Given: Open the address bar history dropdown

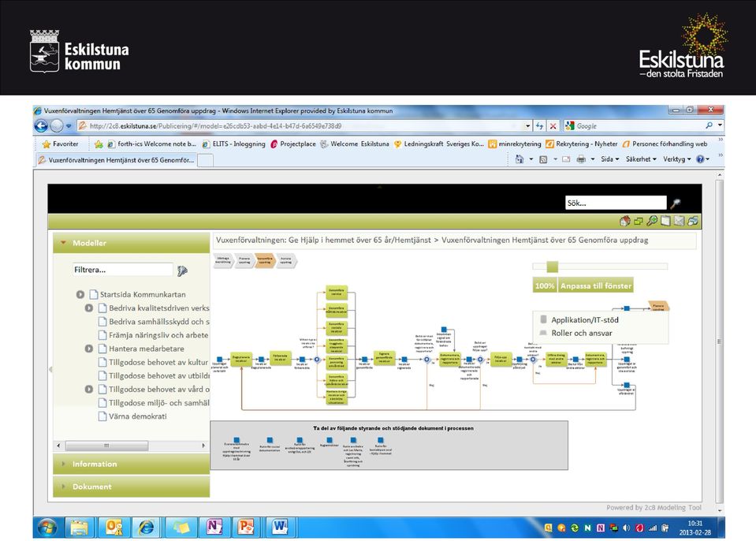Looking at the screenshot, I should (527, 126).
